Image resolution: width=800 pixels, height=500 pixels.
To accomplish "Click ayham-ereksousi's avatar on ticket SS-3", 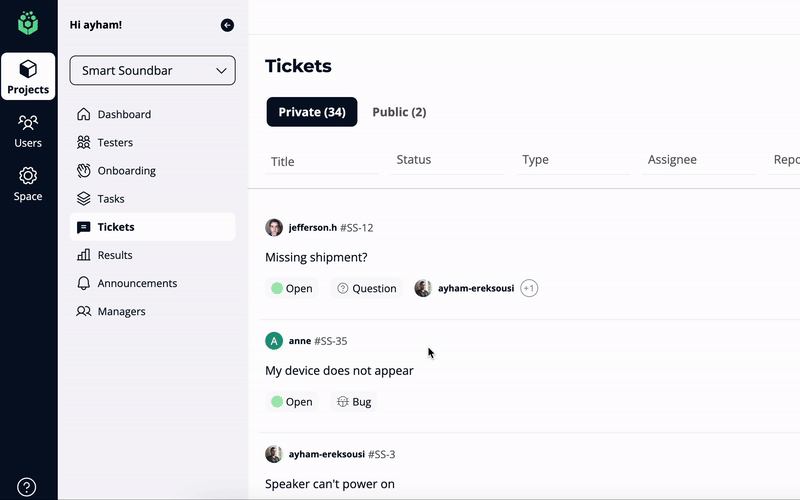I will click(x=274, y=454).
